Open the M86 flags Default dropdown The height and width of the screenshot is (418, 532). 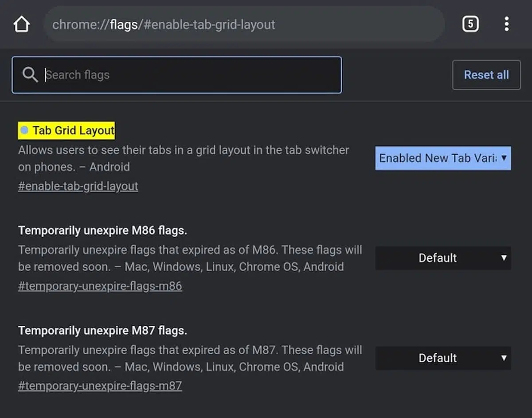point(443,258)
